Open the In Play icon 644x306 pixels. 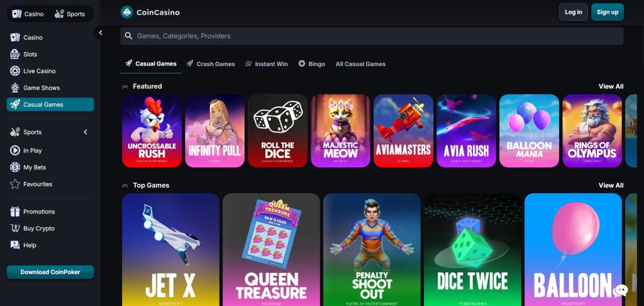click(15, 150)
